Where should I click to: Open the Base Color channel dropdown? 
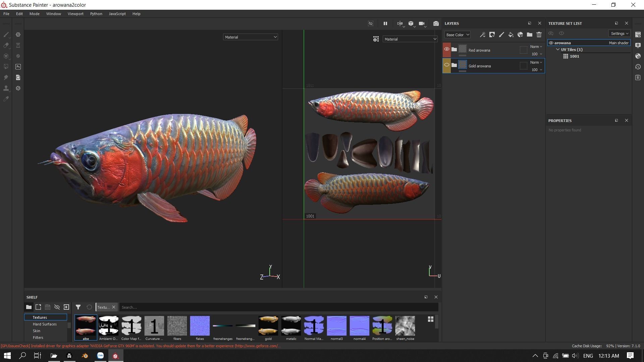click(x=458, y=35)
